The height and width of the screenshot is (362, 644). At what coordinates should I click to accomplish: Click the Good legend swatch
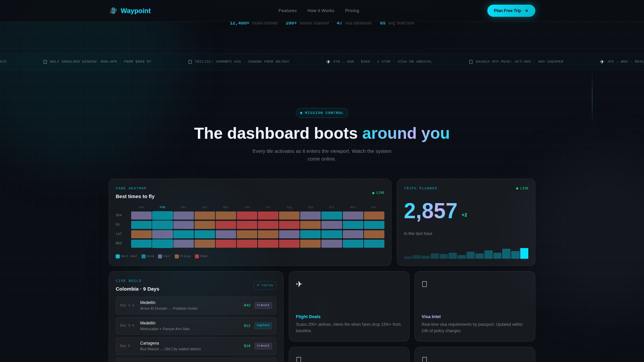144,256
